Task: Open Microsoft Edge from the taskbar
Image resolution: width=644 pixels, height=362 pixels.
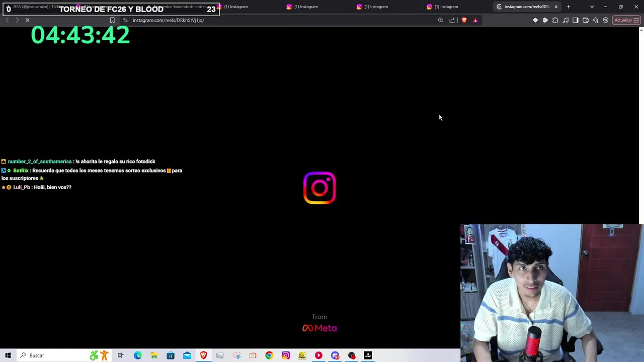Action: coord(137,355)
